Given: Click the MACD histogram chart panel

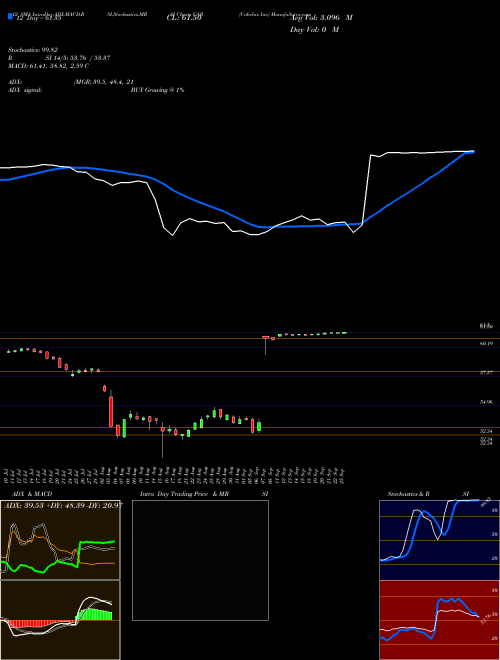Looking at the screenshot, I should pos(60,620).
